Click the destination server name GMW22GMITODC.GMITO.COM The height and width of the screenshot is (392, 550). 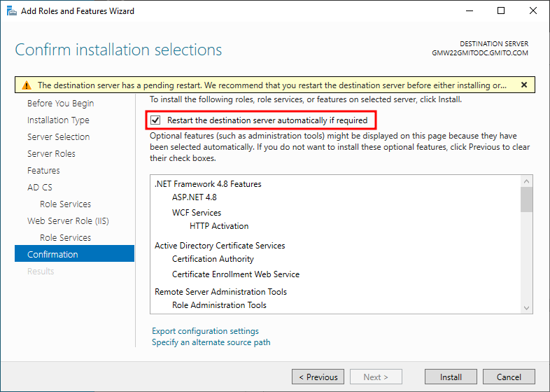480,53
